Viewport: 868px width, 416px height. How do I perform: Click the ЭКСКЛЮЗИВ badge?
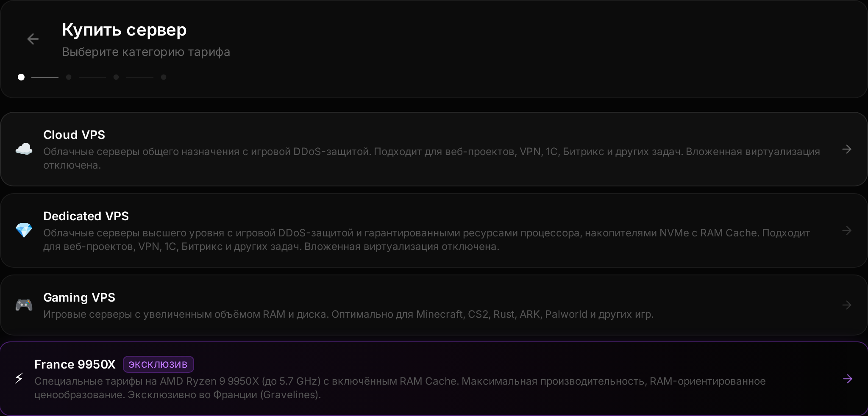[159, 364]
